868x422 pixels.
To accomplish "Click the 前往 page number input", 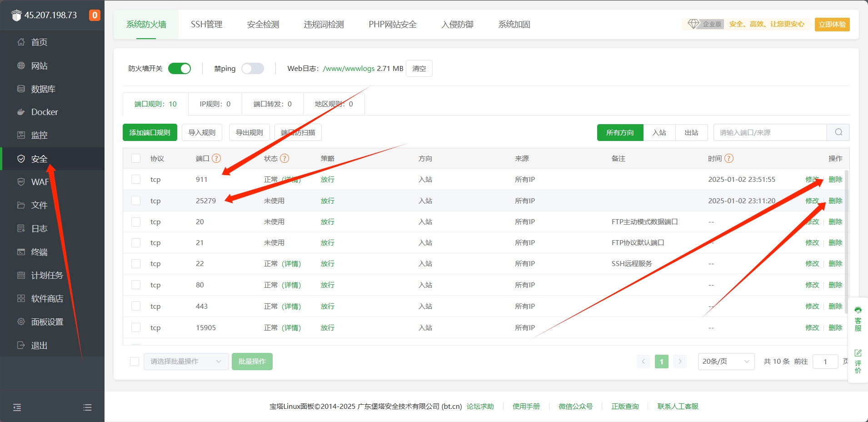I will coord(825,362).
